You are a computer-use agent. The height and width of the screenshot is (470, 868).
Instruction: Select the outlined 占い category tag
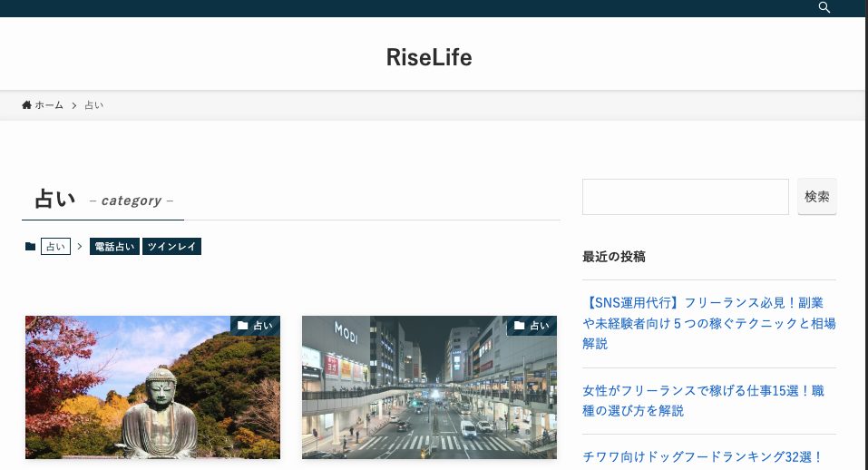[x=55, y=247]
